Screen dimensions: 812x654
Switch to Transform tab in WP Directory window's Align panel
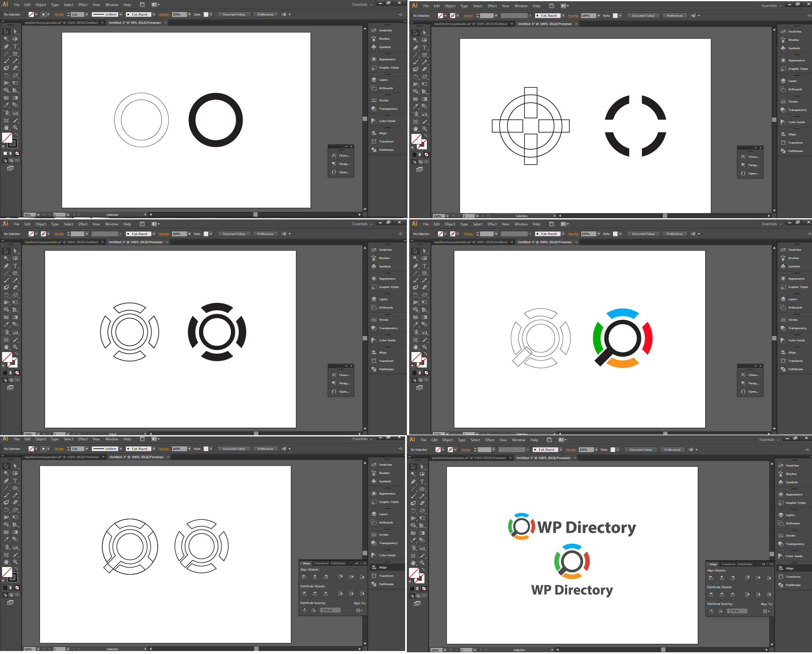coord(728,564)
